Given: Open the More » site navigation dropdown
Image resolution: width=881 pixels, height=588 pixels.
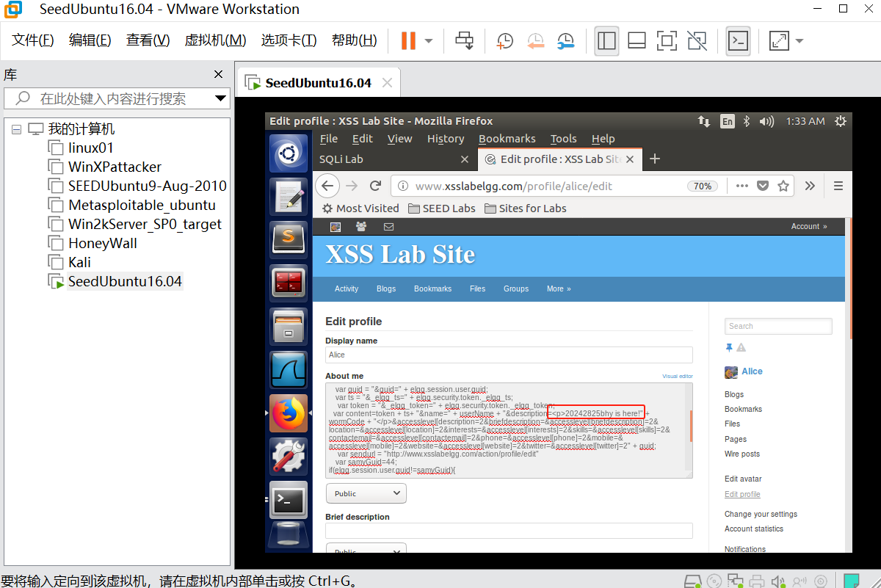Looking at the screenshot, I should click(559, 288).
